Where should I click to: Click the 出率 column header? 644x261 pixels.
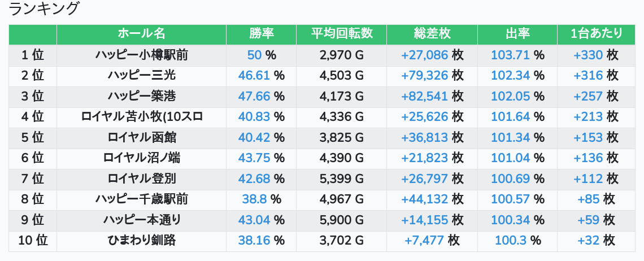[517, 34]
